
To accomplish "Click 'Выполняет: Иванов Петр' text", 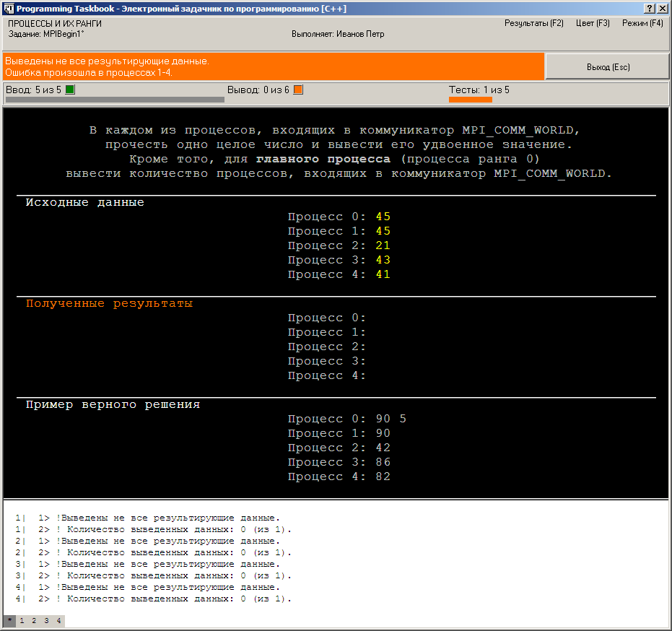I will point(338,35).
